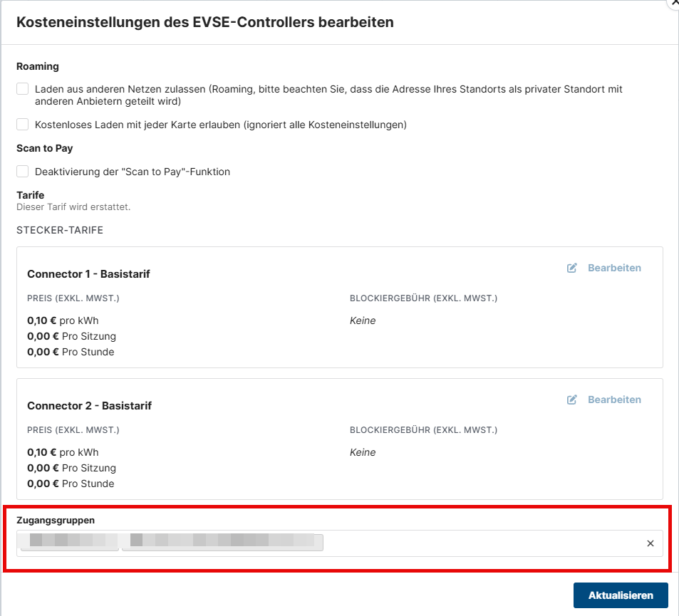Clear all Zugangsgruppen with the X icon
Screen dimensions: 679x616
(650, 543)
